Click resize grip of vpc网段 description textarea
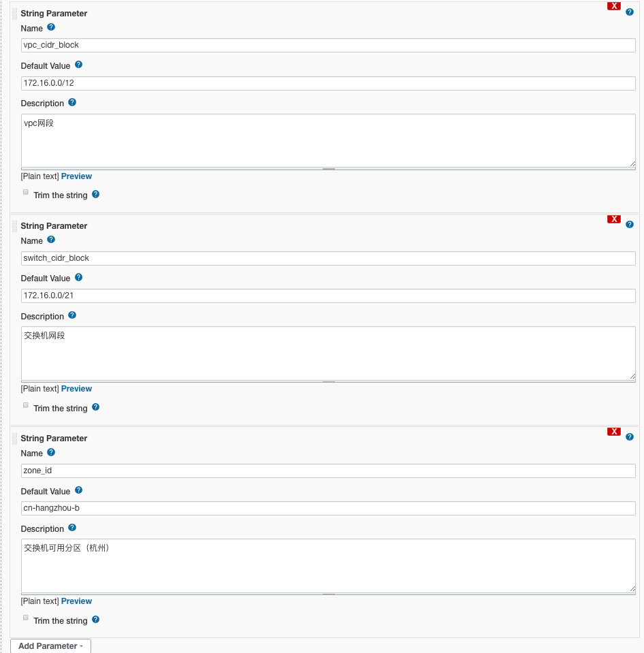The height and width of the screenshot is (653, 644). [632, 164]
